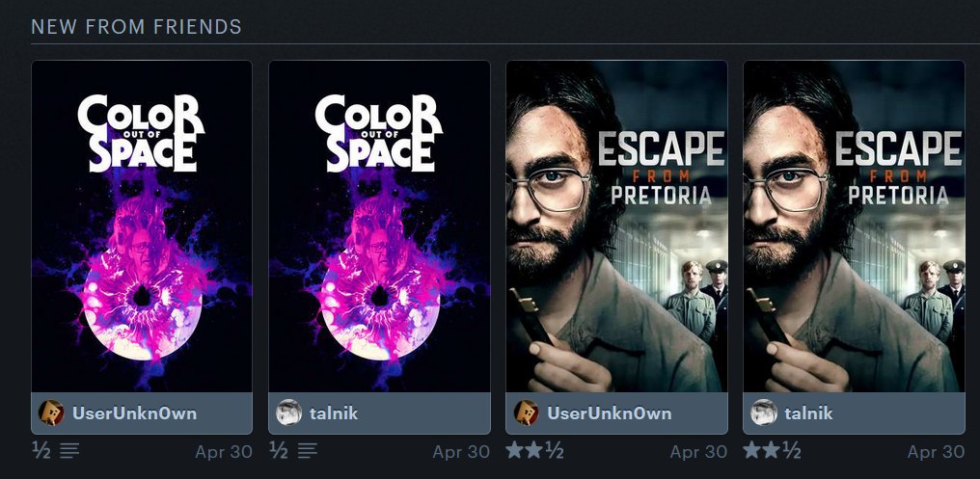Open talnik's review icon for Color Out of Space

tap(307, 450)
